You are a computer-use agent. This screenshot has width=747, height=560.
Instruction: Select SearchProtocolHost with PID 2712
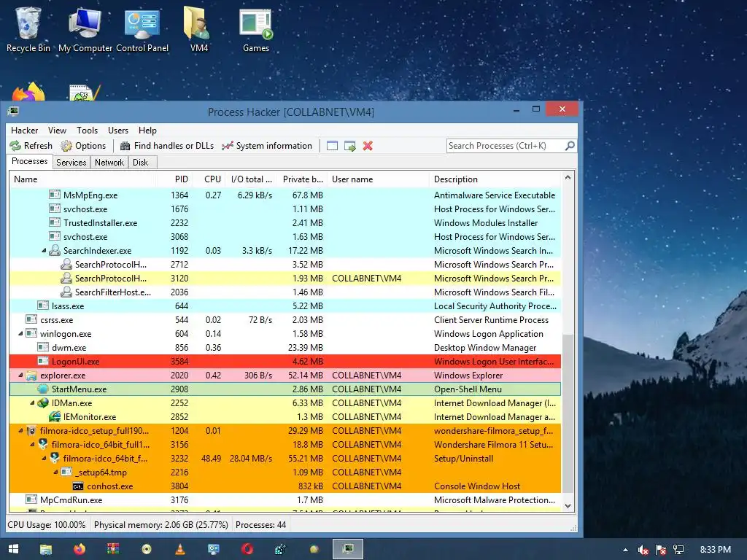click(285, 264)
